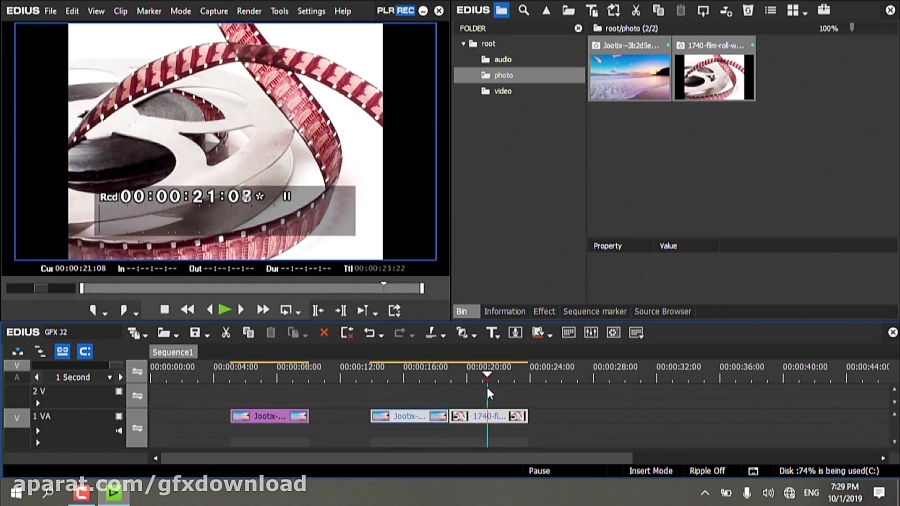The image size is (900, 506).
Task: Expand the 2 V track details
Action: [38, 402]
